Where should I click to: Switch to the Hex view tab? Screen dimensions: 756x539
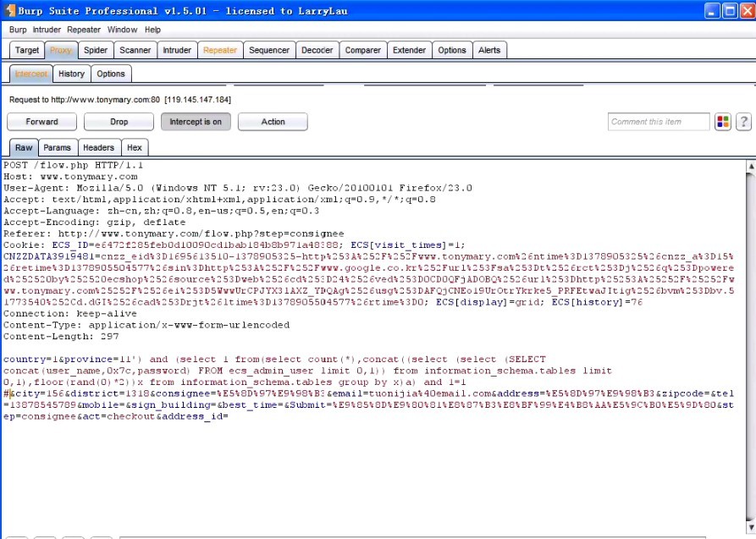(135, 147)
